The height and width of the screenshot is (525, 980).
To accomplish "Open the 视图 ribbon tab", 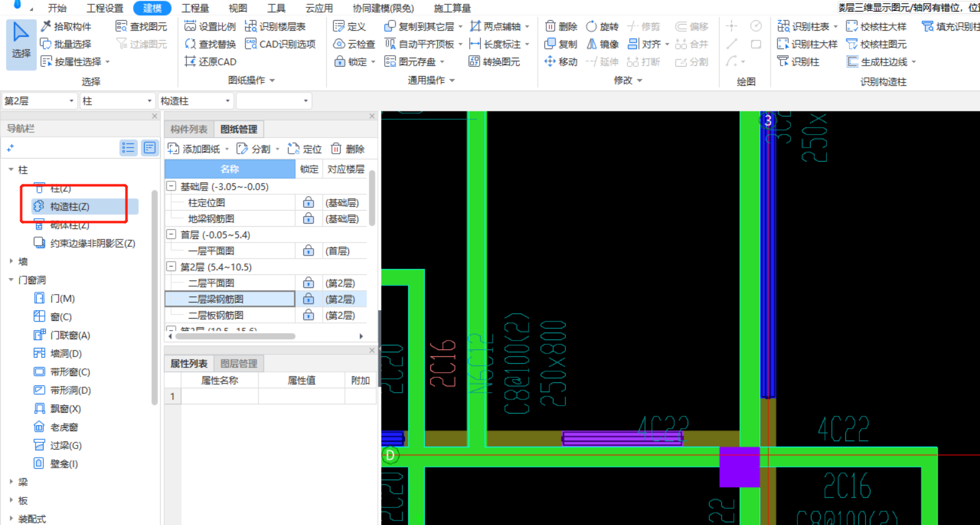I will coord(238,8).
